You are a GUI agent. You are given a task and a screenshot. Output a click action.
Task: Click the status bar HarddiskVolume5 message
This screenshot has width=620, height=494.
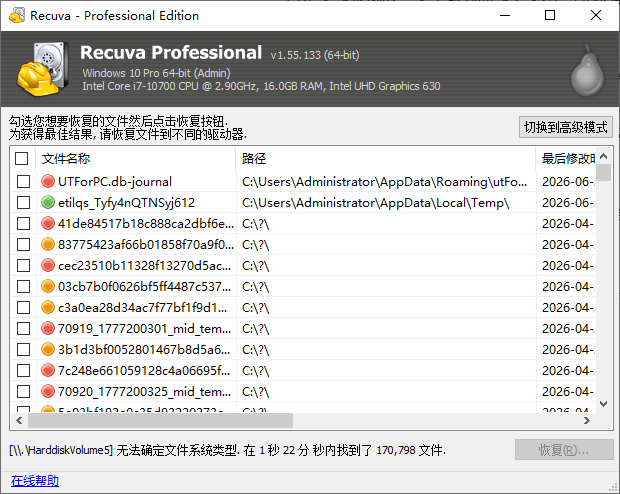(x=227, y=450)
